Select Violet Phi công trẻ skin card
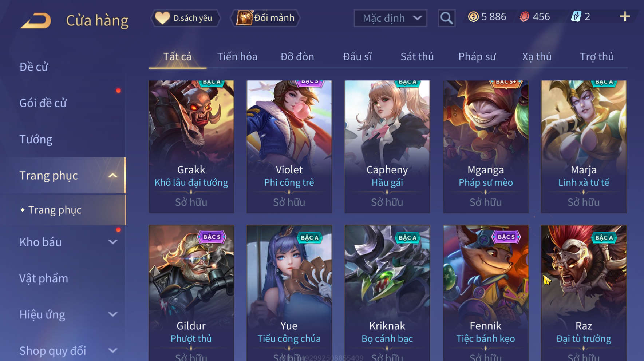The height and width of the screenshot is (361, 644). [x=289, y=147]
